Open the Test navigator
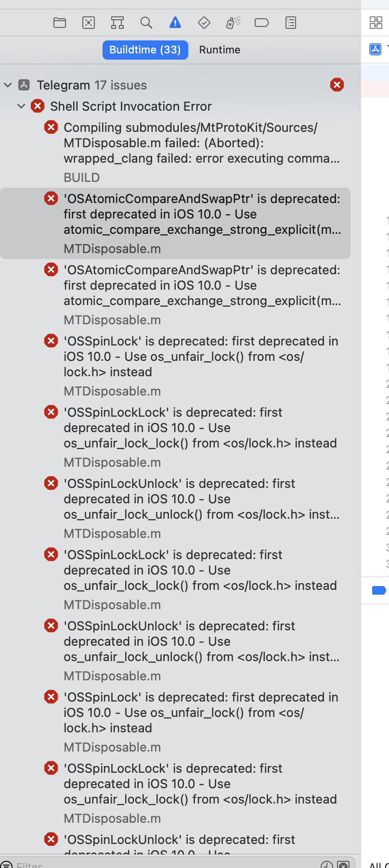This screenshot has height=868, width=389. pos(204,22)
